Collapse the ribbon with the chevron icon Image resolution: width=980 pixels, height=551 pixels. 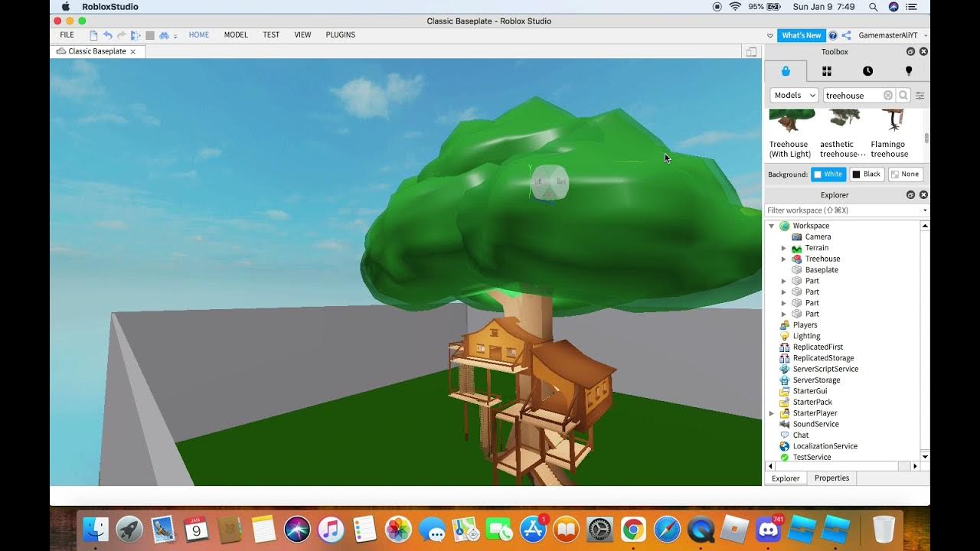click(x=770, y=36)
